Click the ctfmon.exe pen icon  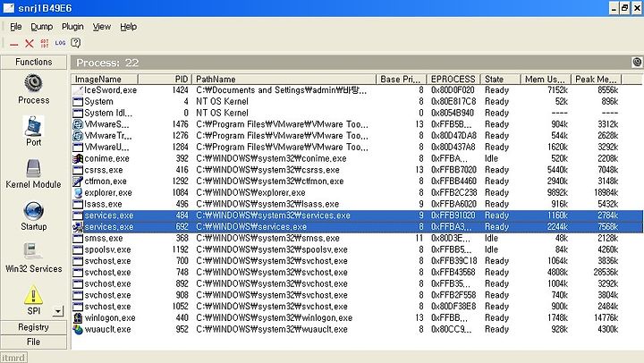(78, 181)
